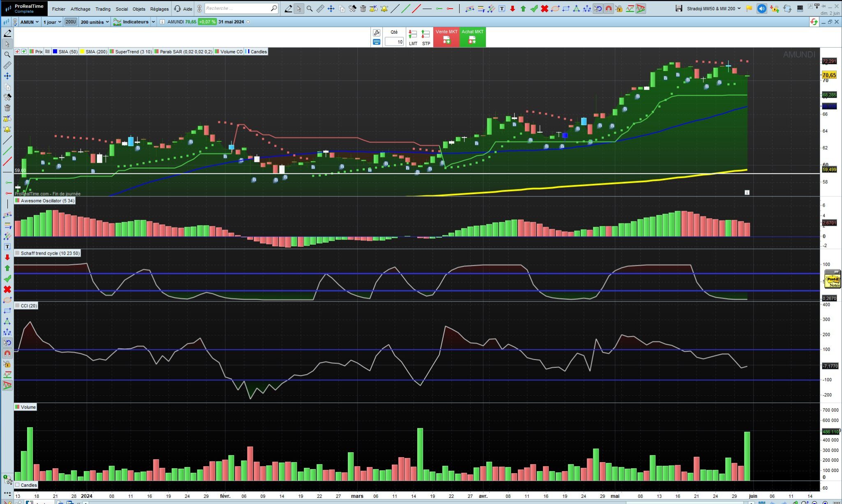Open the Trading menu
842x504 pixels.
[x=103, y=9]
